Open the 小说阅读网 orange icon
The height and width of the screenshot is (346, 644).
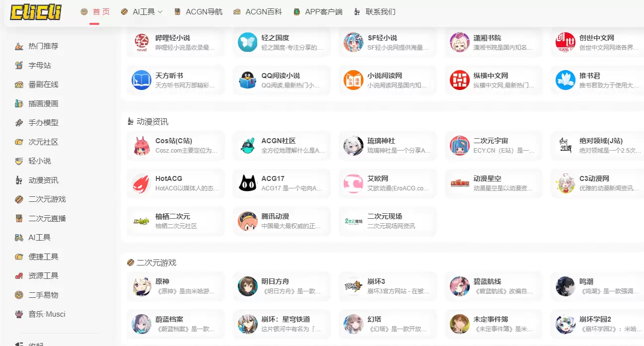pyautogui.click(x=354, y=80)
